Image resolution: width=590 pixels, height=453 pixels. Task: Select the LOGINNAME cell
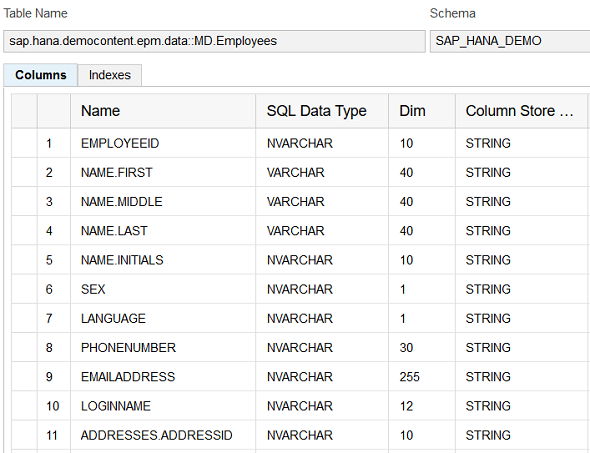[x=163, y=406]
